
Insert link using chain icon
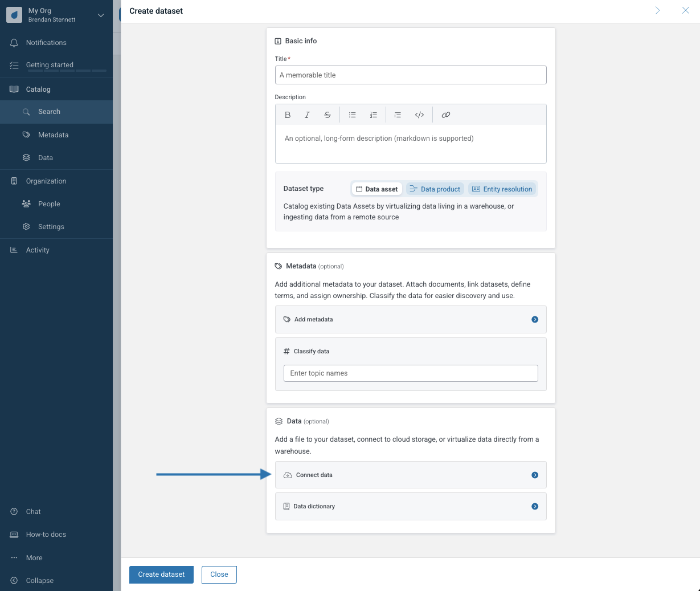point(446,115)
